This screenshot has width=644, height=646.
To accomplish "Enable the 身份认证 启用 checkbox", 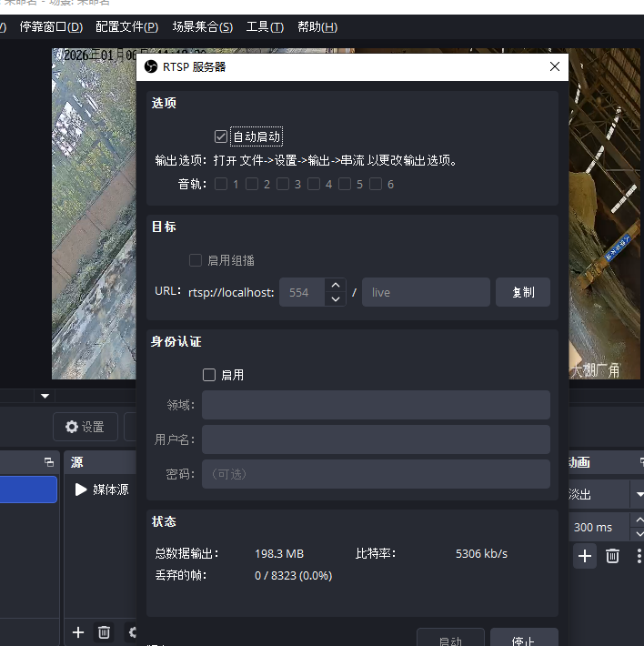I will [x=209, y=375].
